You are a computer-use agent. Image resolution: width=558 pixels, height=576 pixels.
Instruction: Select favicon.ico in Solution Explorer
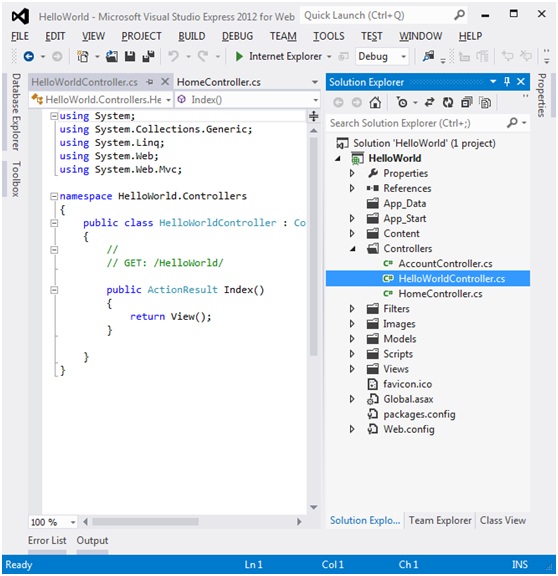pyautogui.click(x=407, y=384)
